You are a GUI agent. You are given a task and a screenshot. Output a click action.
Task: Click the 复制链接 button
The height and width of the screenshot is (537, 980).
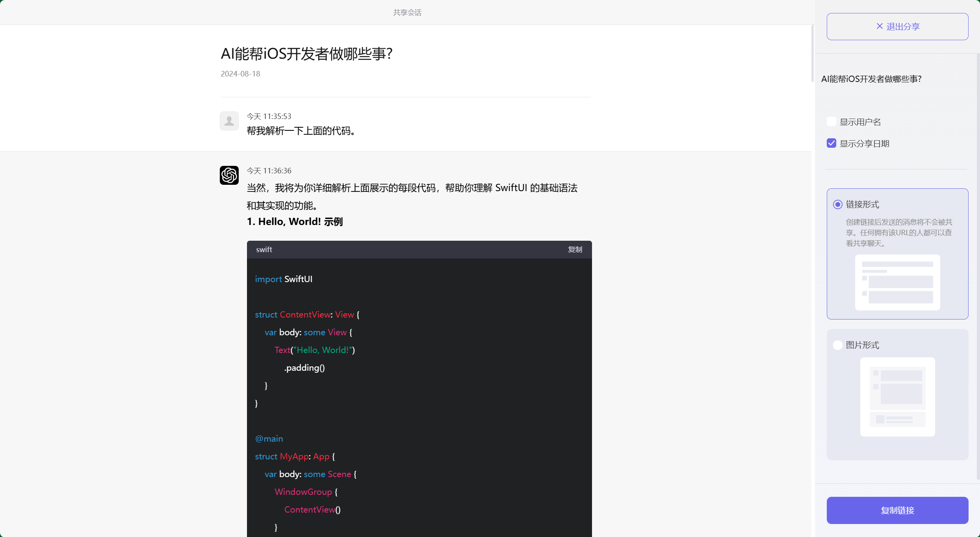click(897, 510)
